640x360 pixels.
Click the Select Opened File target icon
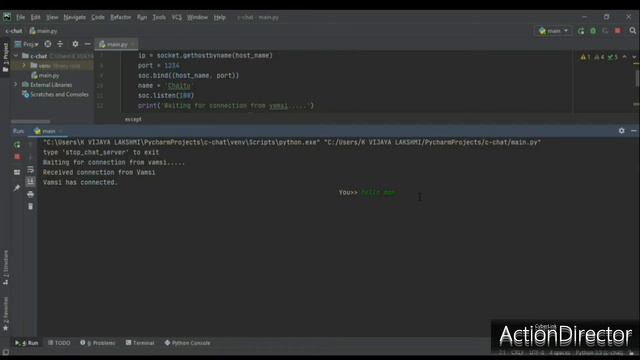[48, 44]
